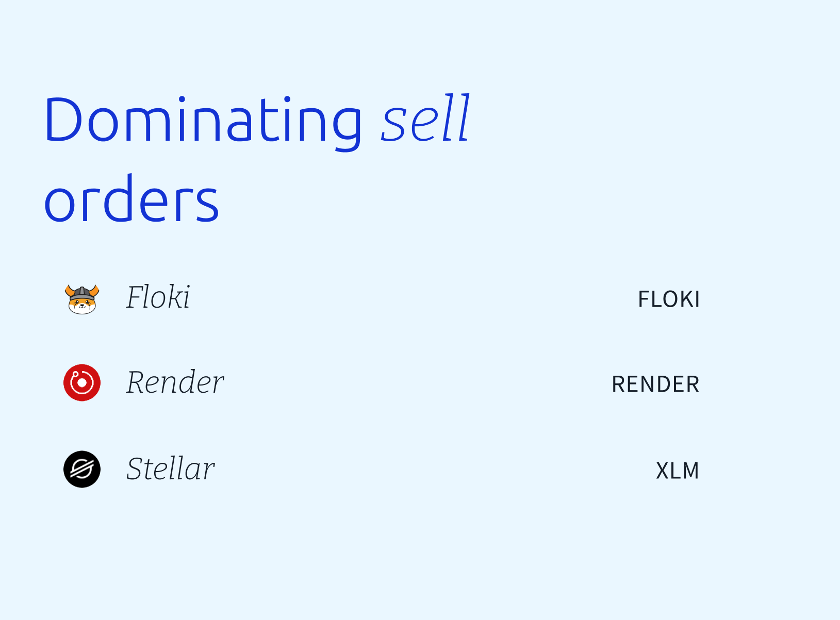View Floki from the sell orders list
840x620 pixels.
pos(382,299)
